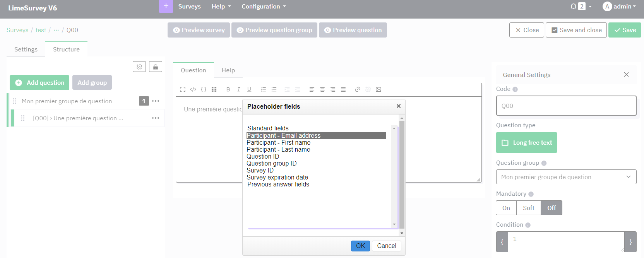Open the notifications bell
Screen dimensions: 644x258
(x=574, y=7)
